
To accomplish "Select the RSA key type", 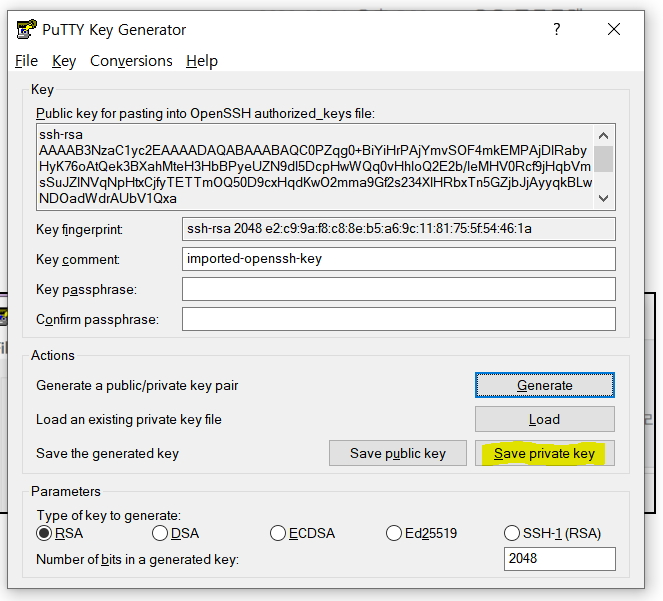I will click(x=59, y=533).
